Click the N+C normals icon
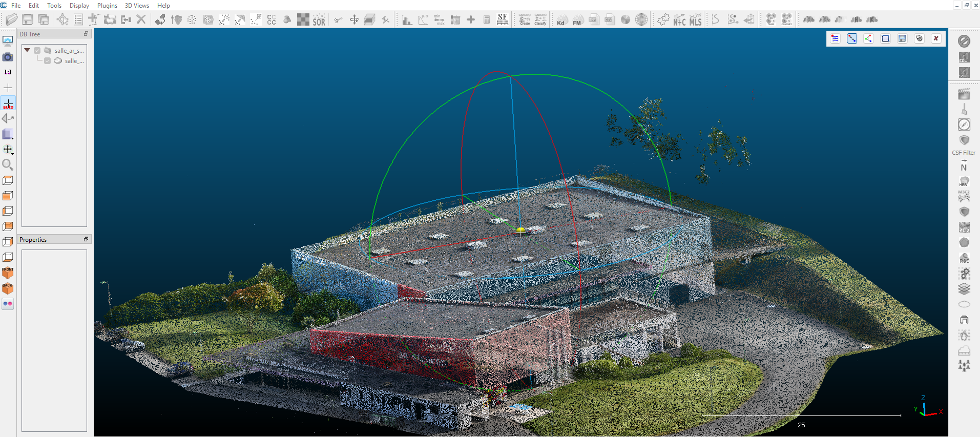 click(679, 19)
